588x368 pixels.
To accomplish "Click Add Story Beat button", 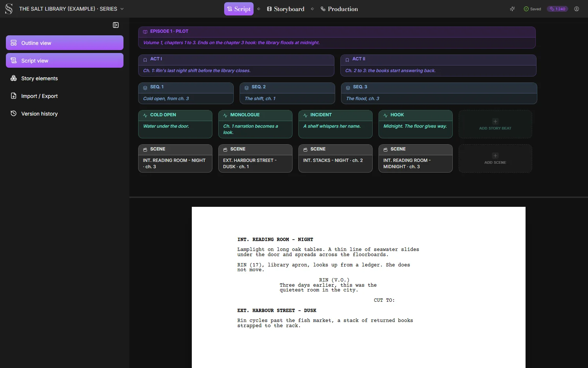I will [x=495, y=124].
